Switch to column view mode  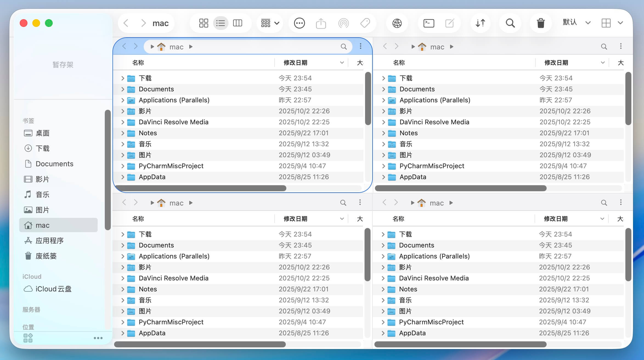[x=238, y=23]
